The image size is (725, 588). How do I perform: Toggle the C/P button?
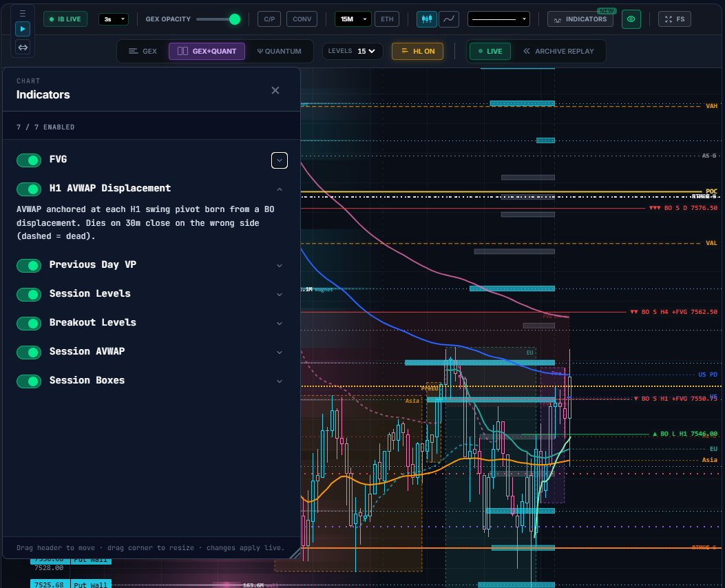(269, 19)
